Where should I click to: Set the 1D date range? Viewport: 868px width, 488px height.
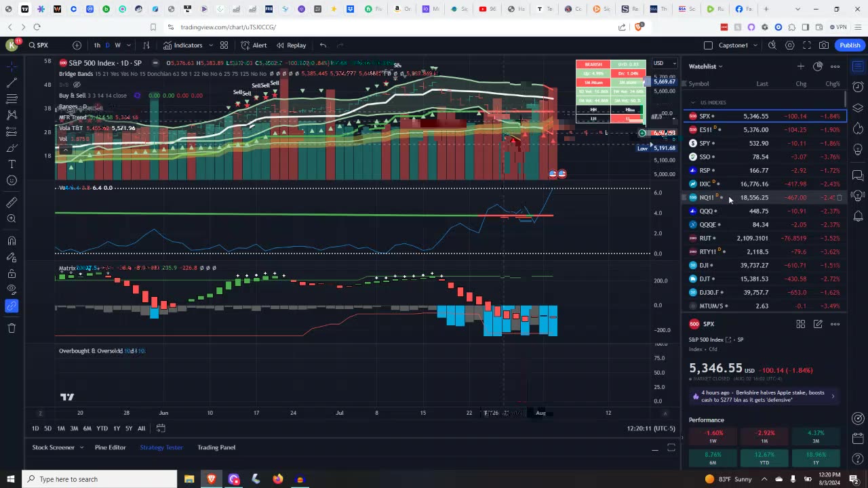pyautogui.click(x=35, y=428)
